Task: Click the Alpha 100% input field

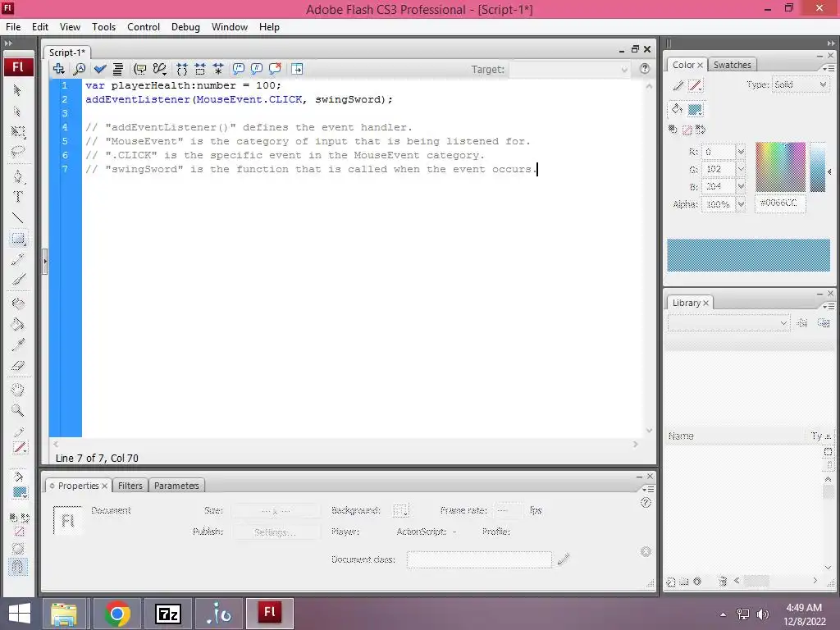Action: click(x=718, y=204)
